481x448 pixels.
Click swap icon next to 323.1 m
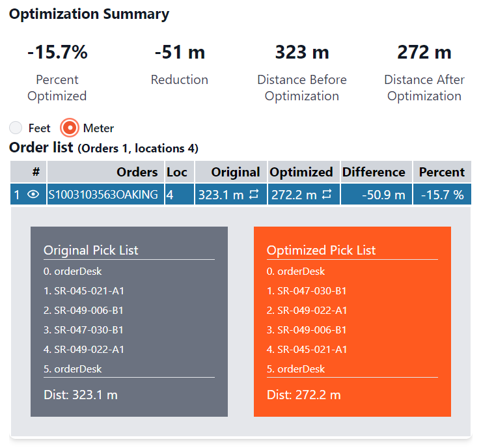pyautogui.click(x=254, y=195)
